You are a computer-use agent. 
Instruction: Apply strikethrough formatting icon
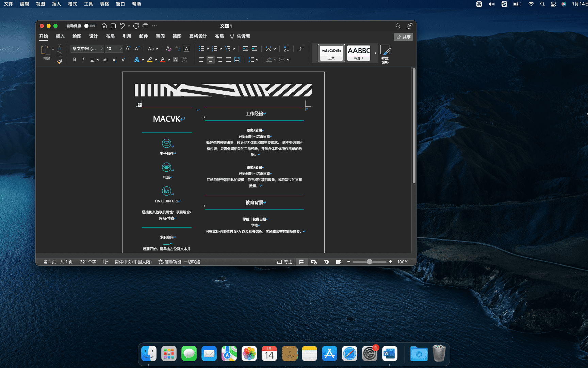pos(105,60)
